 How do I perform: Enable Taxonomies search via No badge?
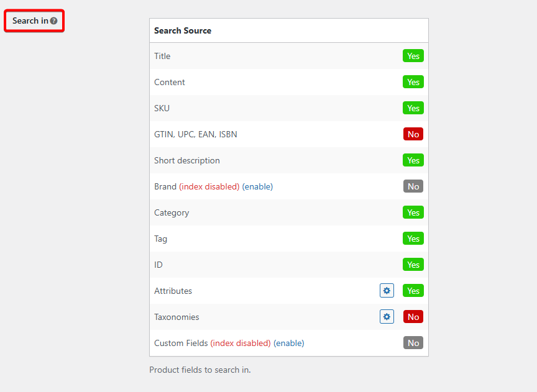pyautogui.click(x=413, y=317)
